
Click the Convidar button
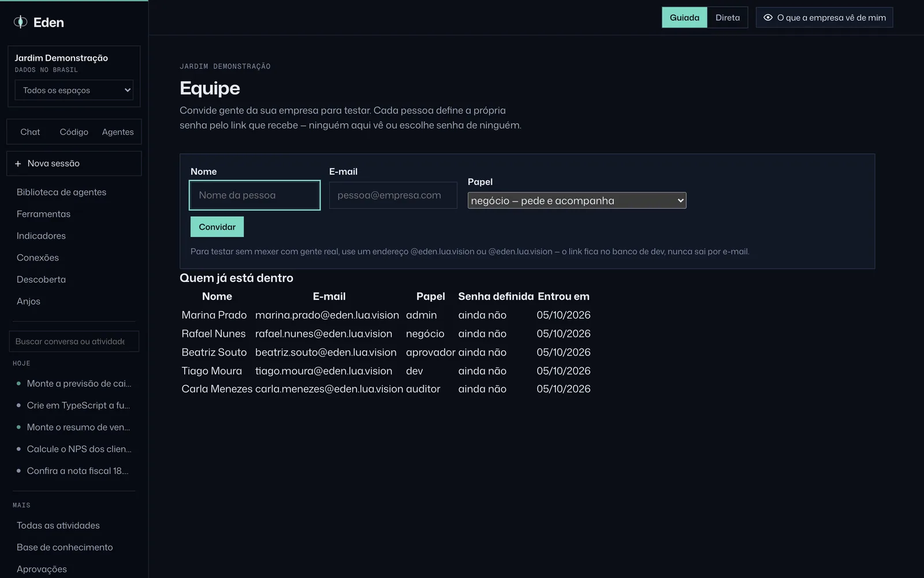coord(217,227)
